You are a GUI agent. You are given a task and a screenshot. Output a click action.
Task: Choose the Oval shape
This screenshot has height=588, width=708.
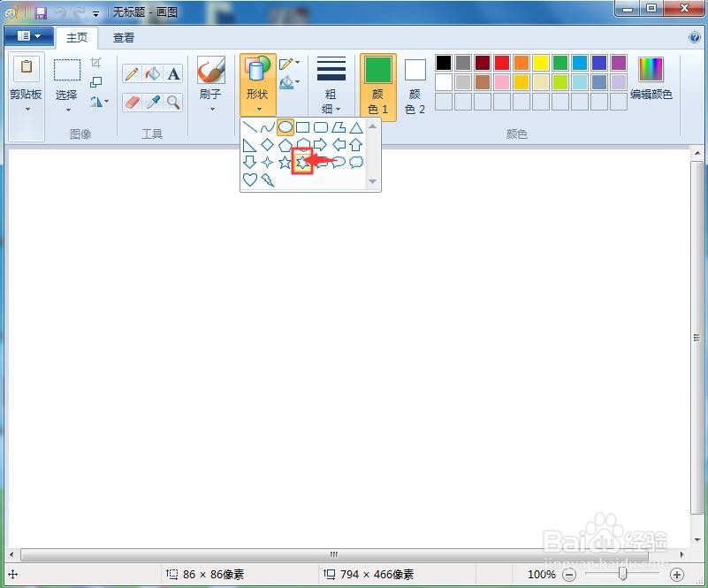[x=285, y=127]
